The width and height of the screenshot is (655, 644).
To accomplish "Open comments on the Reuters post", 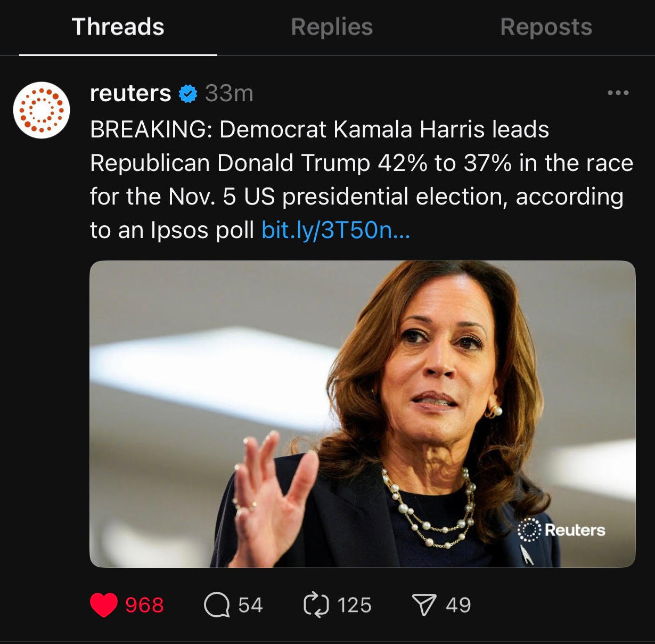I will click(x=219, y=604).
